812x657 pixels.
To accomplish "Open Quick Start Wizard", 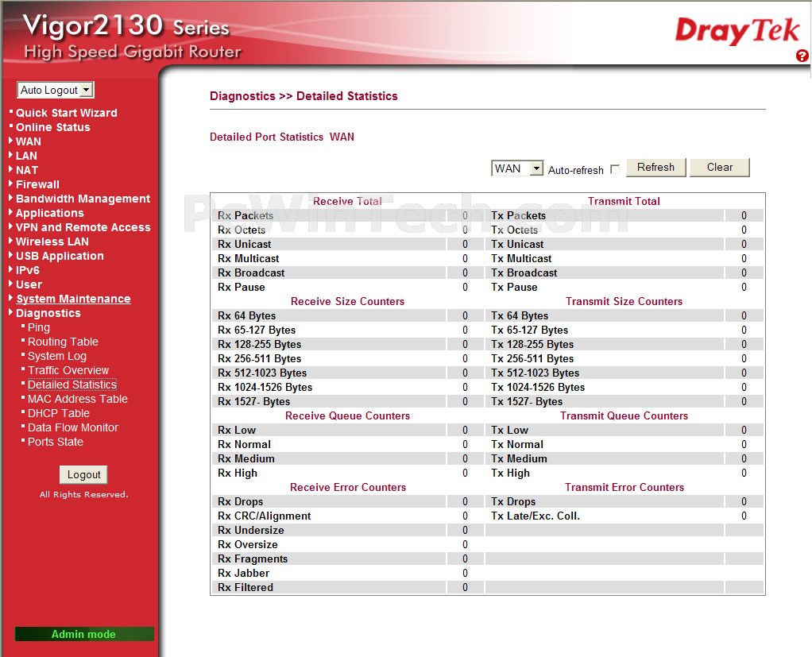I will tap(66, 113).
